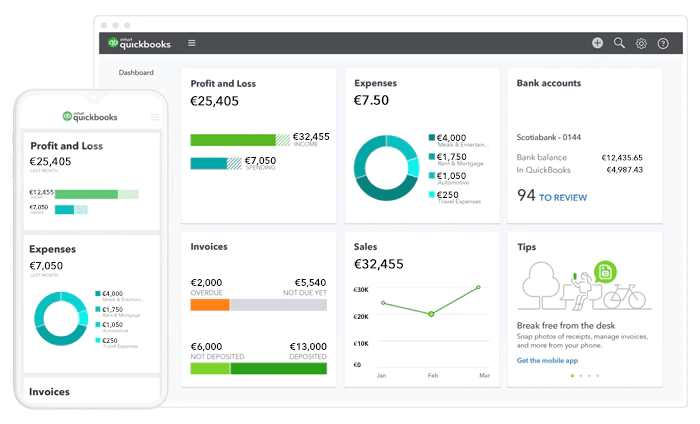Tap the phone's teal spending bar
700x424 pixels.
[x=64, y=209]
